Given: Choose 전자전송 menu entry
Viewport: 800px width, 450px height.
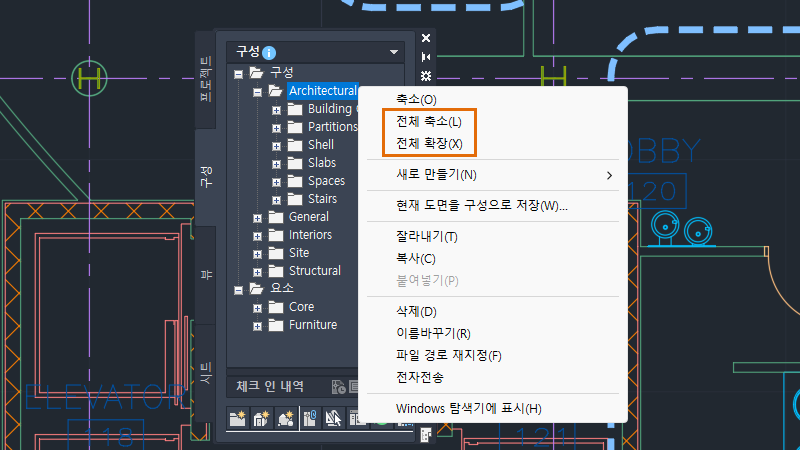Looking at the screenshot, I should coord(419,377).
